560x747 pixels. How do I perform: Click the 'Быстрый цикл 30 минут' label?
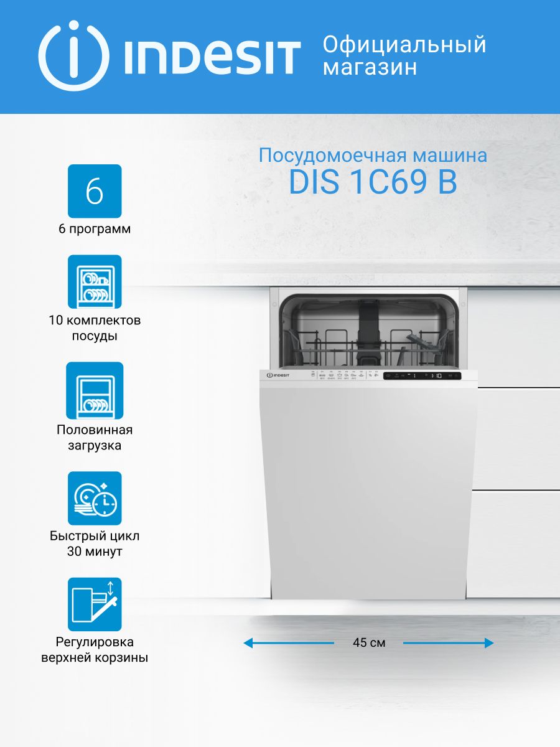(x=95, y=543)
